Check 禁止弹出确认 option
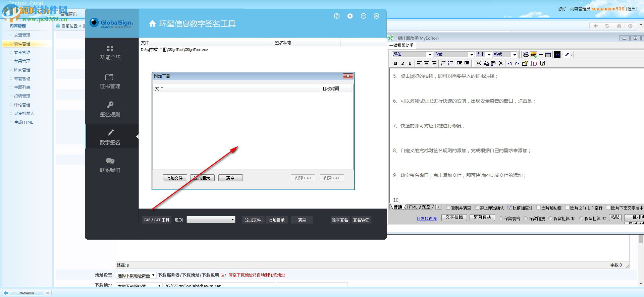This screenshot has height=297, width=644. [x=477, y=207]
